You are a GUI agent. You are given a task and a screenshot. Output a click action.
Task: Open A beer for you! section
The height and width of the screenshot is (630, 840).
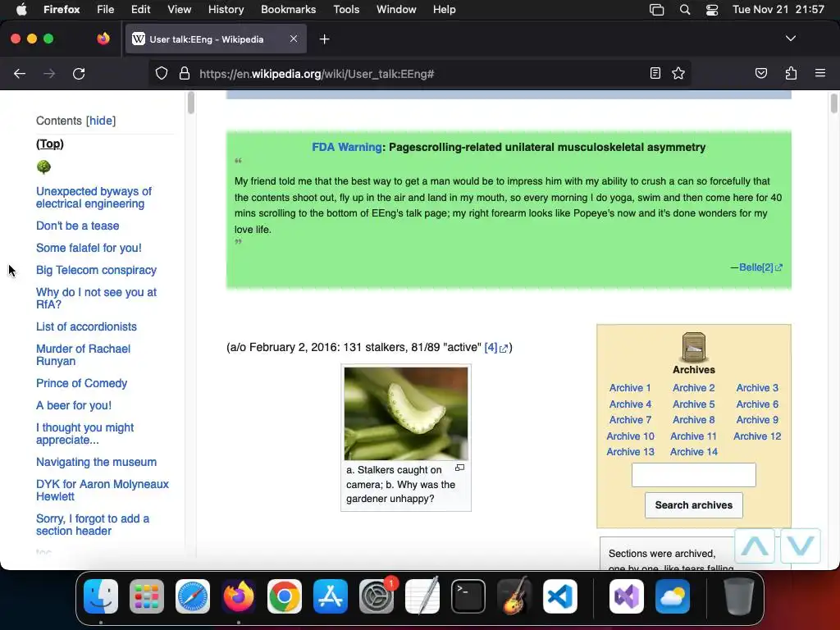coord(74,405)
